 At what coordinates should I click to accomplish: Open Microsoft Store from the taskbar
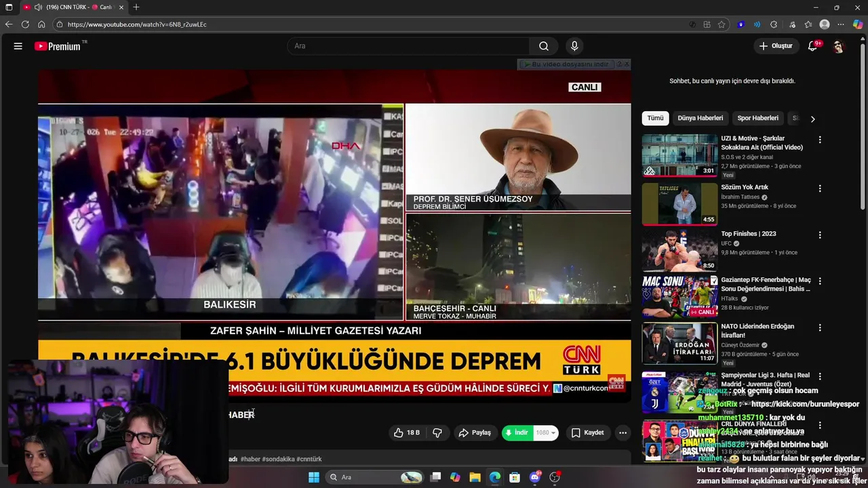(x=515, y=477)
